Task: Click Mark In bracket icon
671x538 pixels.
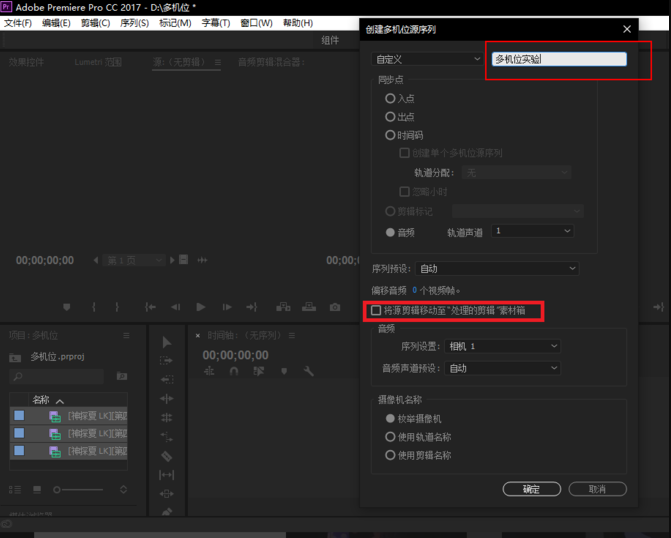Action: [94, 307]
